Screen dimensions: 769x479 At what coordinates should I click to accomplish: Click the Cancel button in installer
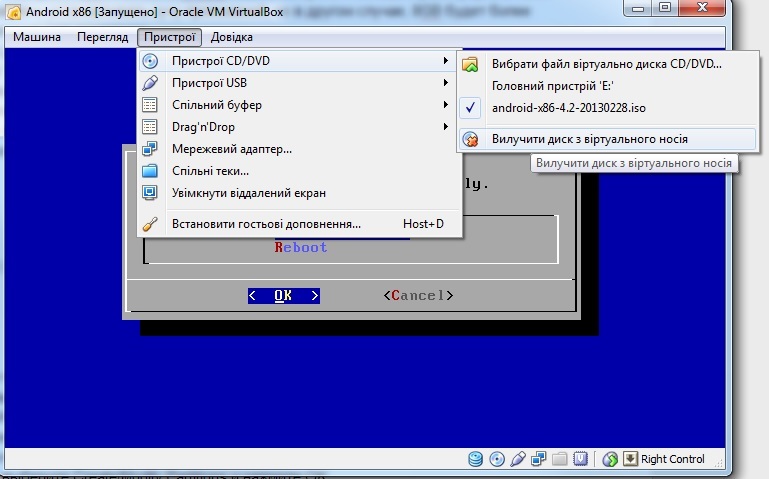coord(418,296)
